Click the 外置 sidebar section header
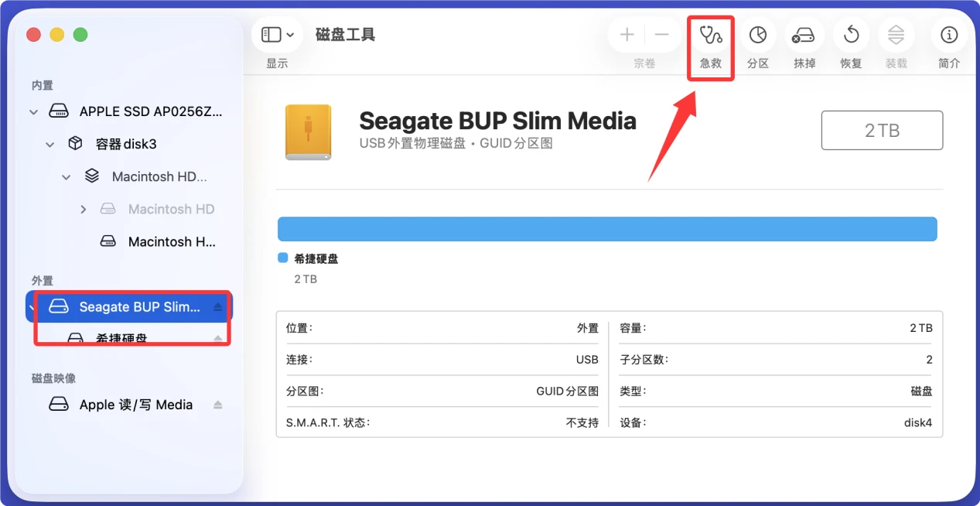 point(43,280)
